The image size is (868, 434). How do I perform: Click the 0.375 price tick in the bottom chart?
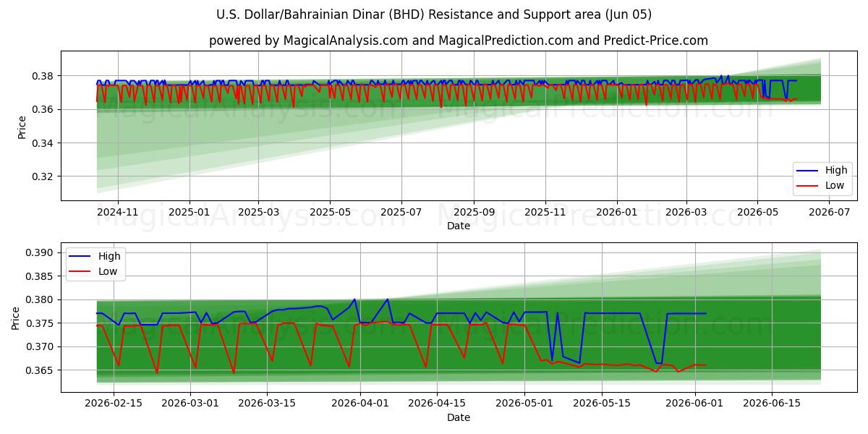point(41,323)
